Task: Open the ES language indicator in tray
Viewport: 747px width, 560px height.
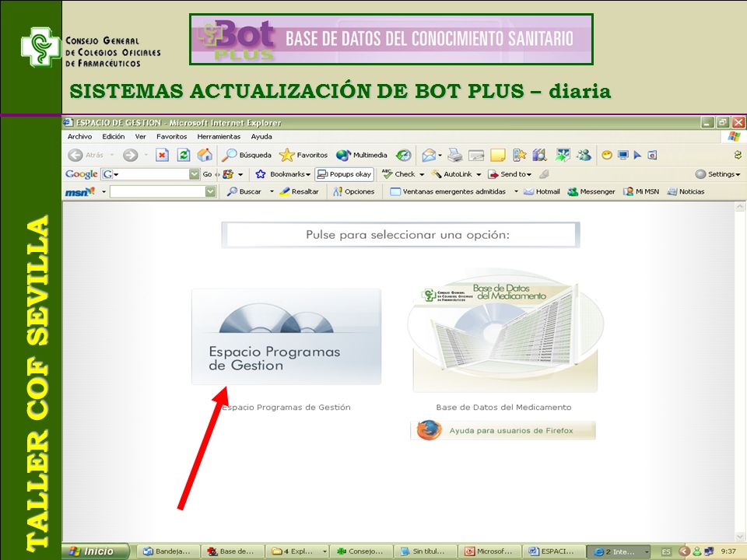Action: click(666, 552)
